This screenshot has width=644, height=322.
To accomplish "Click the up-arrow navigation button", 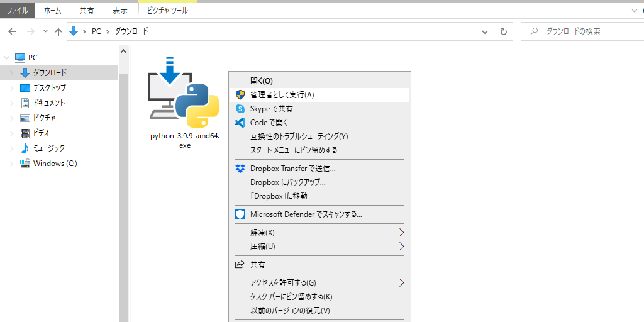I will [58, 31].
